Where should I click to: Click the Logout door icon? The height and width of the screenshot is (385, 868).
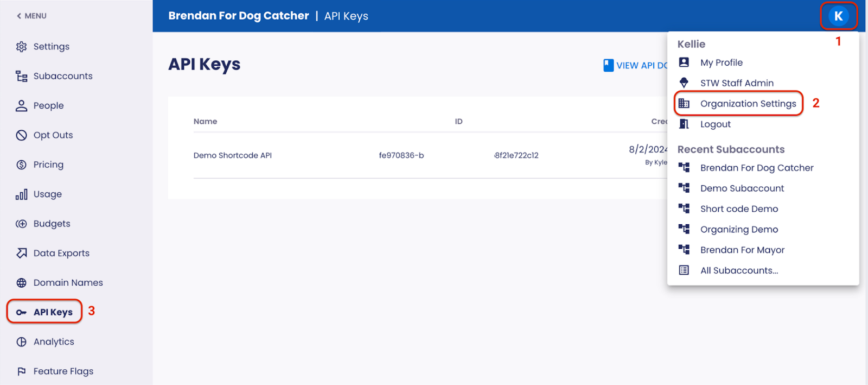[x=684, y=124]
